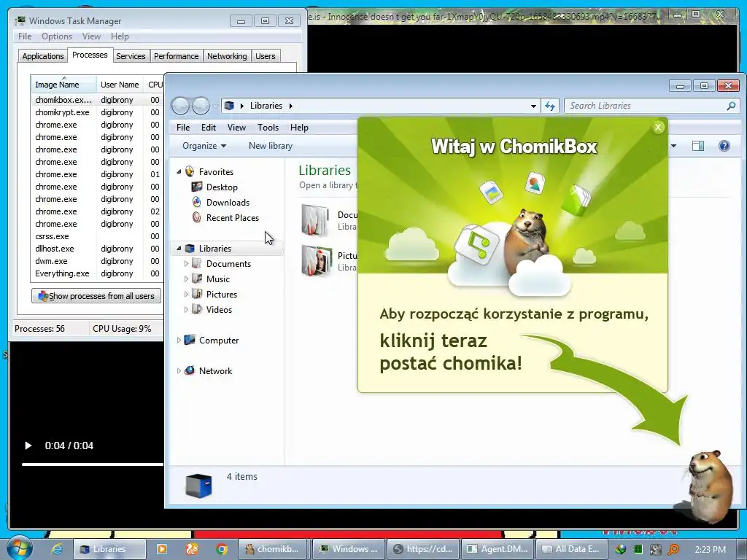747x560 pixels.
Task: Open Recent Places in Favorites
Action: pyautogui.click(x=233, y=217)
